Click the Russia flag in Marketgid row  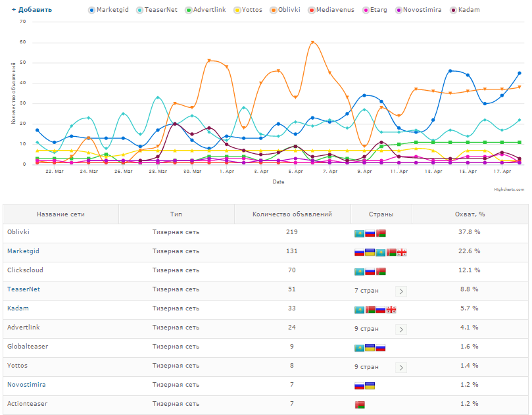(x=359, y=253)
